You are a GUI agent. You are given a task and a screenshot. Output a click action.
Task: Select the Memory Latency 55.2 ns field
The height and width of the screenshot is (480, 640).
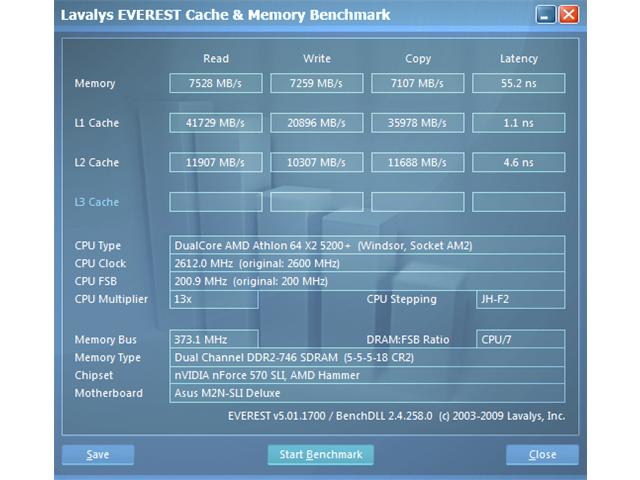519,83
